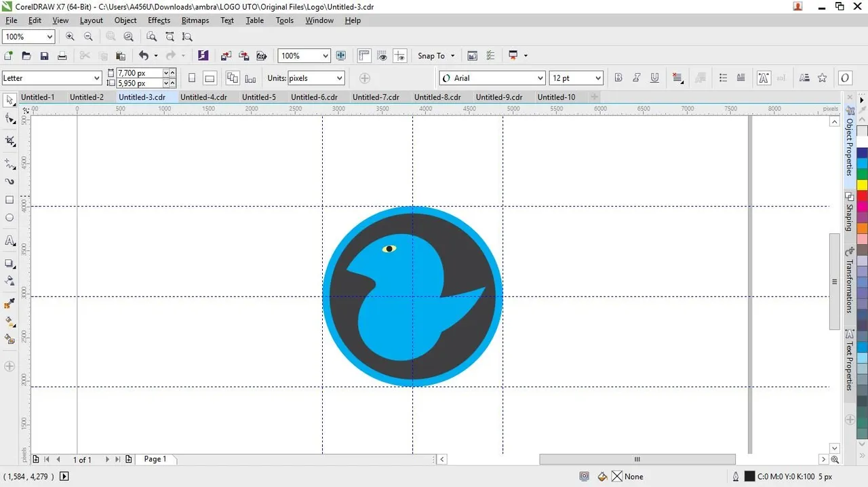Toggle Show Grid button
This screenshot has height=487, width=868.
pyautogui.click(x=382, y=56)
